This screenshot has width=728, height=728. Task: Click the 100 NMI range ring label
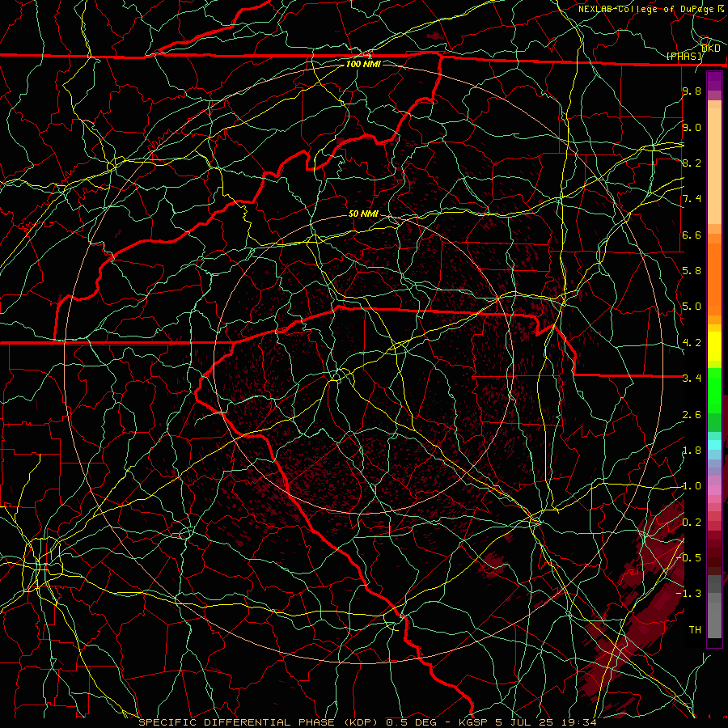tap(363, 64)
